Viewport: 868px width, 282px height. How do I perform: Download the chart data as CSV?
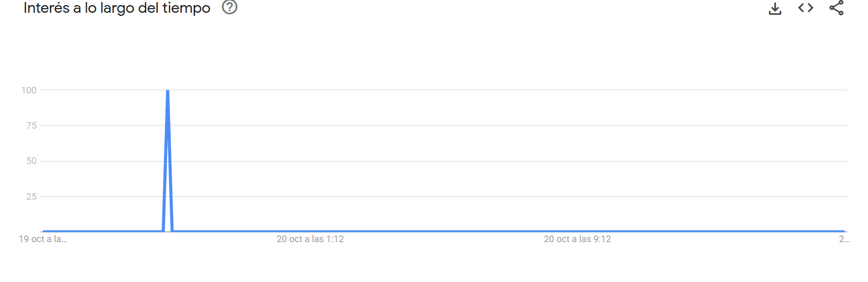click(775, 8)
